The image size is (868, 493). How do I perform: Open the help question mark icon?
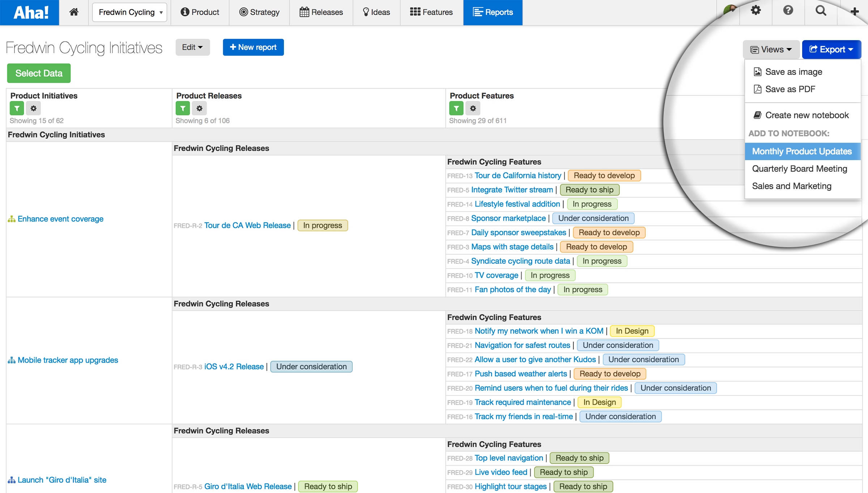tap(788, 10)
